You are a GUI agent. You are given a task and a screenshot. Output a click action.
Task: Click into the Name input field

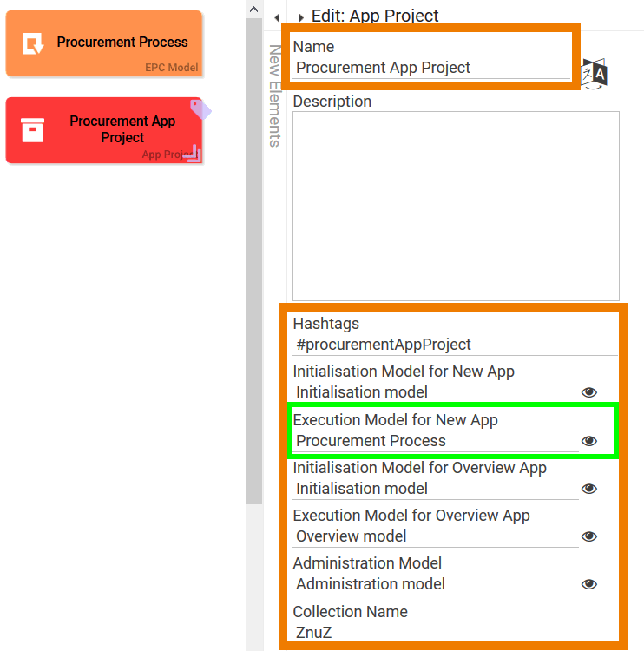click(x=431, y=68)
